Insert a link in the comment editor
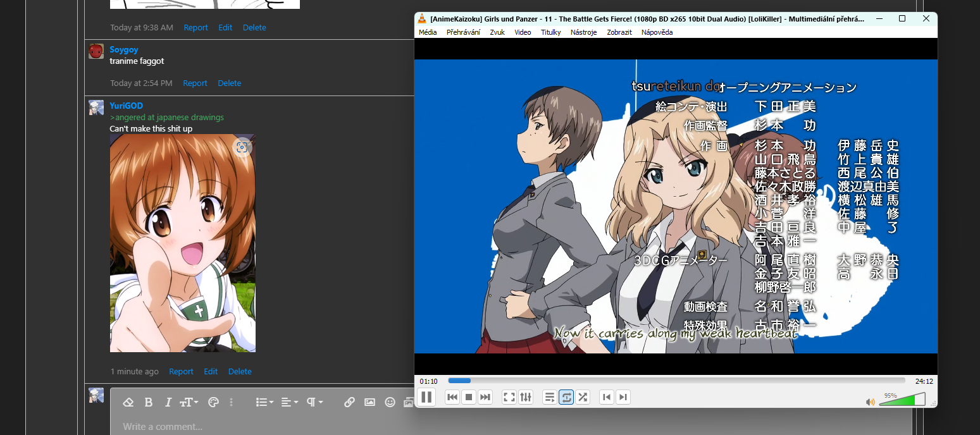980x435 pixels. (x=349, y=402)
